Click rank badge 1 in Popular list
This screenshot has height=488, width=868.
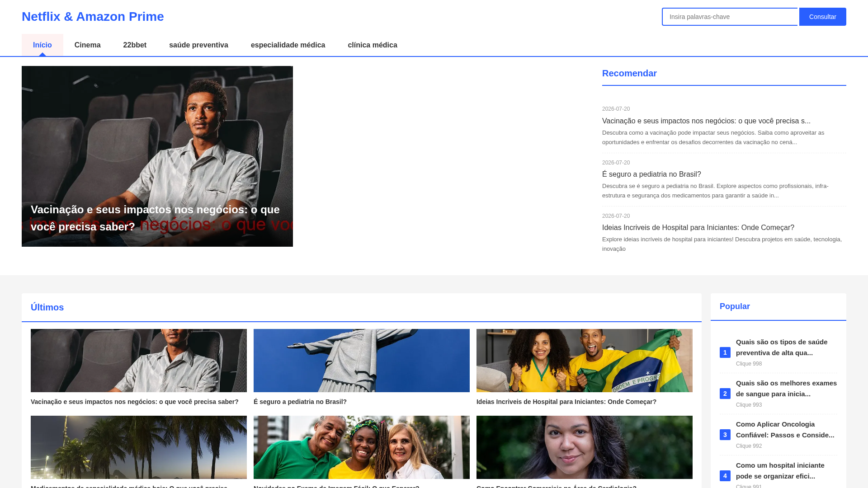click(x=725, y=352)
